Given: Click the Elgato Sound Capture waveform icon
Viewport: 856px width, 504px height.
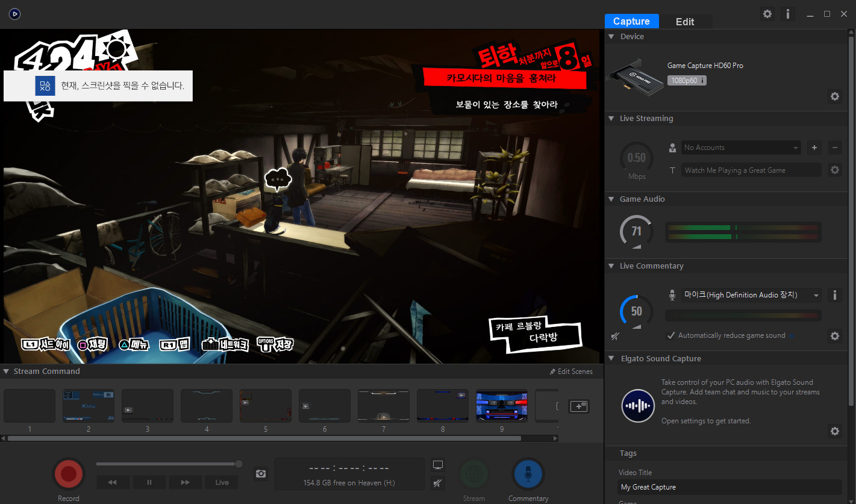Looking at the screenshot, I should pos(638,406).
